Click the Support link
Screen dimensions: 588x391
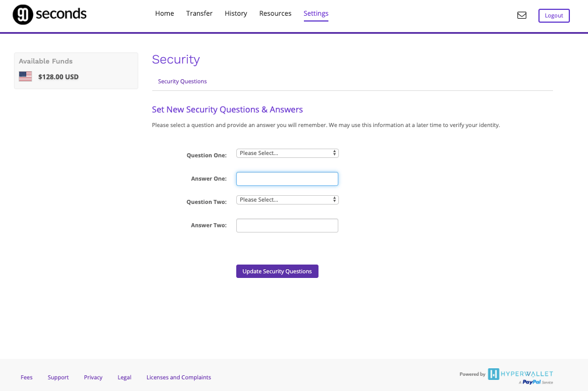(58, 377)
